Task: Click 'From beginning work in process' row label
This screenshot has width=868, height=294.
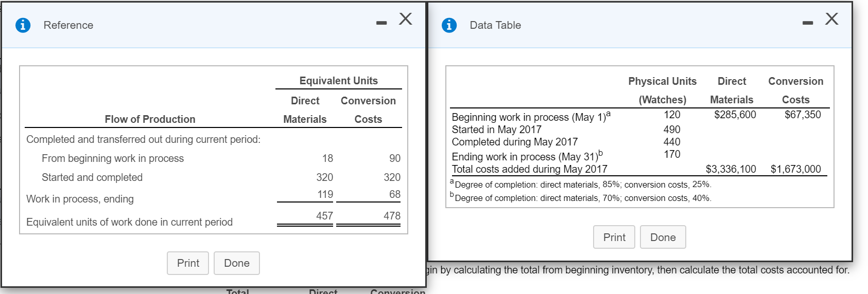Action: (113, 158)
